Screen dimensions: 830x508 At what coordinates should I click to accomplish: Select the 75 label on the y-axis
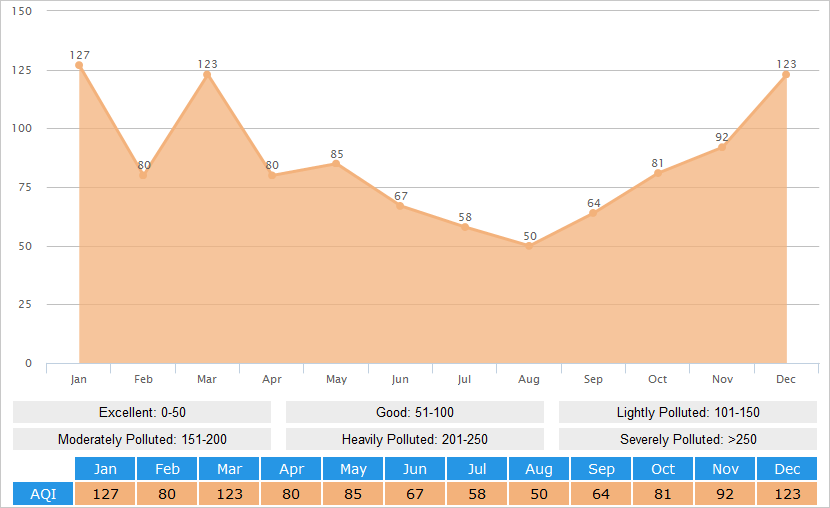click(x=25, y=187)
